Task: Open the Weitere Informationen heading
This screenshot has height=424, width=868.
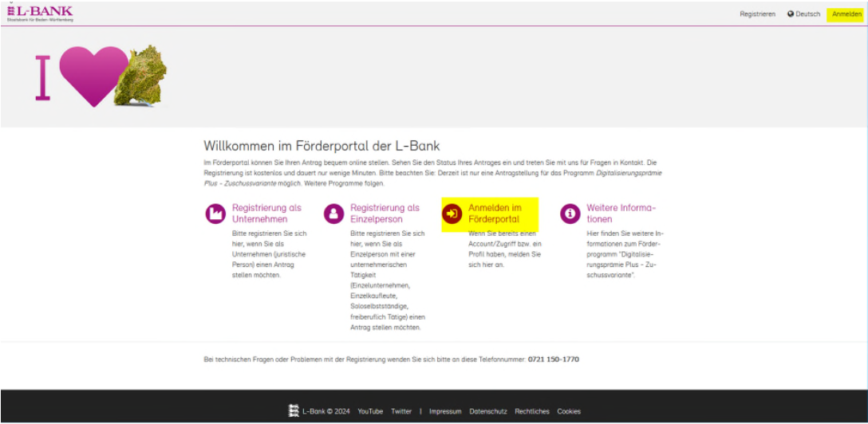Action: coord(621,213)
